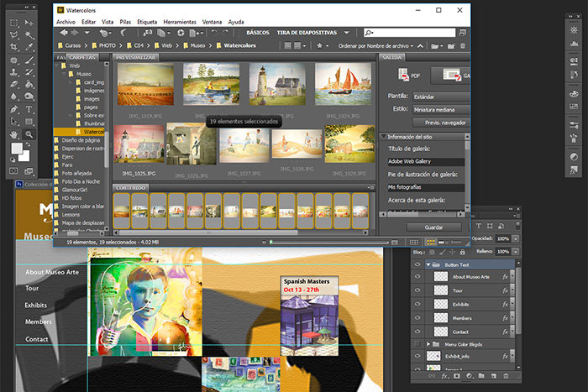Show the Menu Color Bkgds group
This screenshot has width=588, height=392.
point(417,344)
